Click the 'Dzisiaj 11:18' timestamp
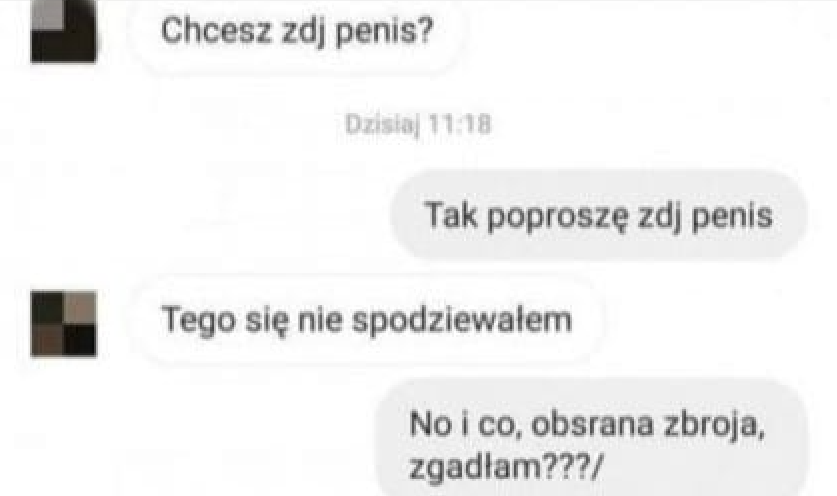 click(x=418, y=124)
